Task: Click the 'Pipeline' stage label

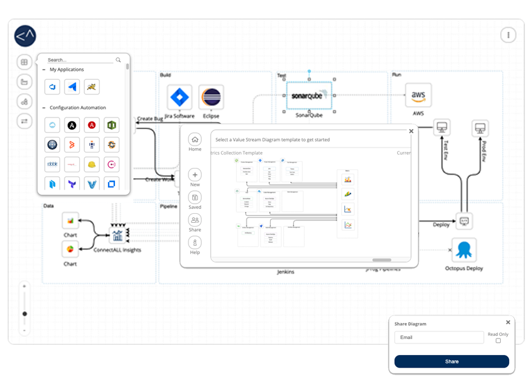Action: (169, 206)
